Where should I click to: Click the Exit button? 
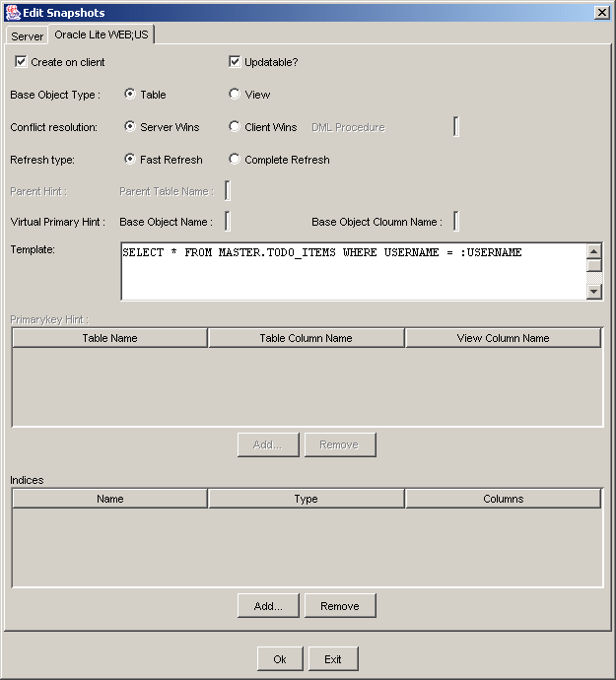[333, 658]
